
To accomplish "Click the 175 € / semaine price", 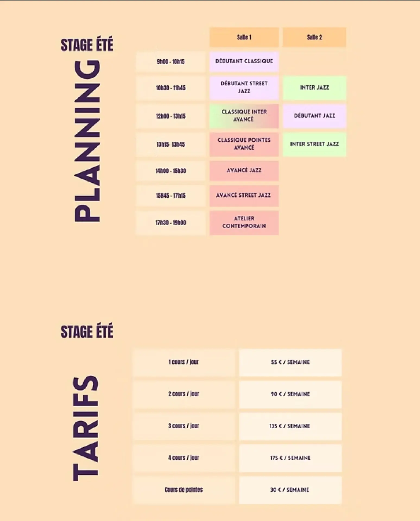I will (x=290, y=458).
